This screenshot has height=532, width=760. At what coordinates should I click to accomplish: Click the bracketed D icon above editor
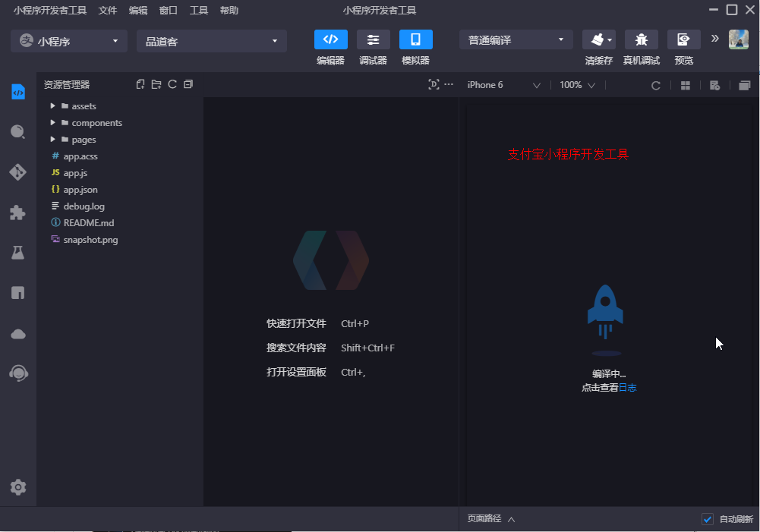point(434,84)
